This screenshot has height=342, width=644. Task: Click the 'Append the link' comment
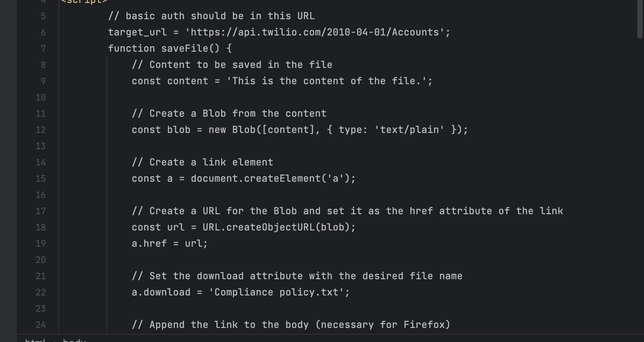coord(291,325)
